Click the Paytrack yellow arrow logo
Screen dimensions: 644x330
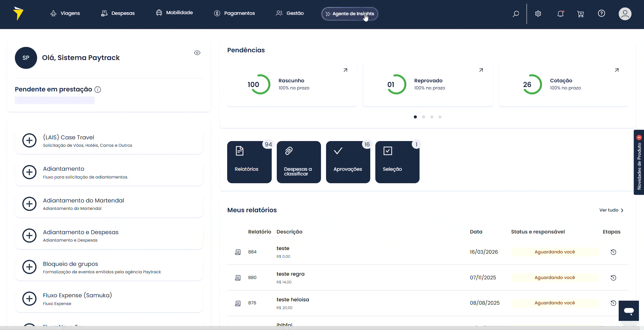coord(18,13)
